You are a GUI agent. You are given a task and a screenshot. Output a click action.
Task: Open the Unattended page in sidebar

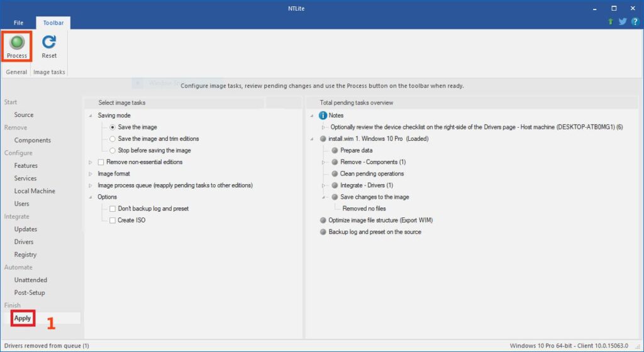[x=30, y=280]
